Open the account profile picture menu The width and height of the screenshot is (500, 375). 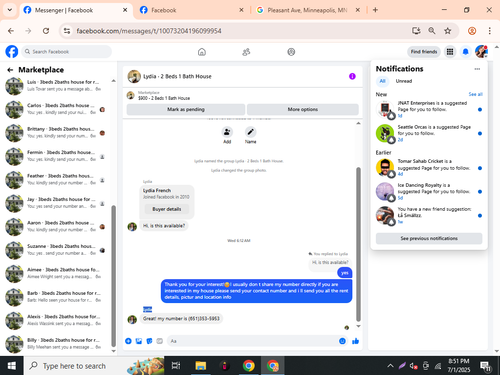point(481,52)
